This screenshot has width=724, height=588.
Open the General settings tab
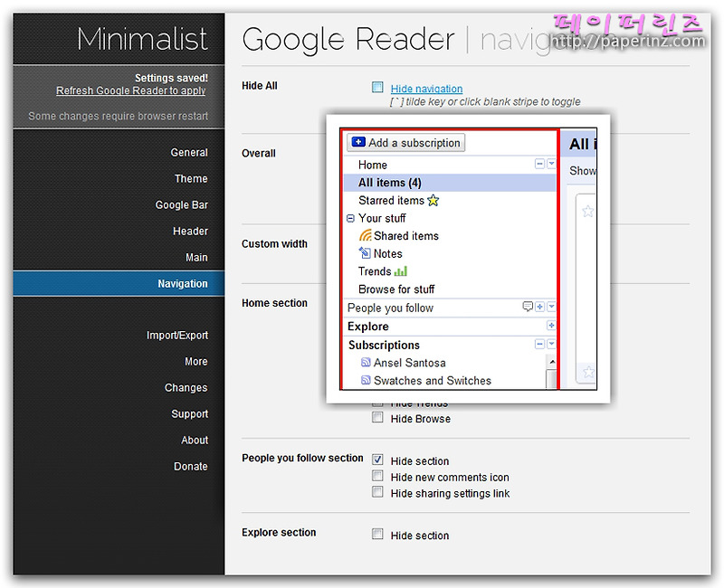189,152
